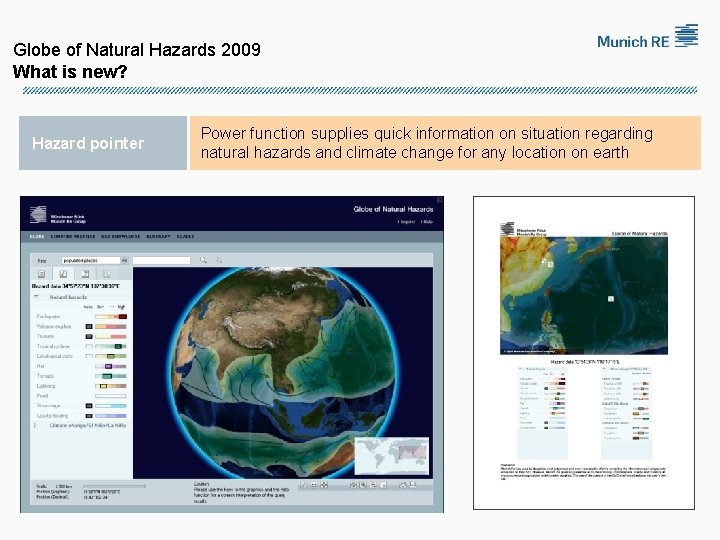This screenshot has width=720, height=540.
Task: Click the zoom-in magnifier toolbar icon
Action: pos(363,485)
